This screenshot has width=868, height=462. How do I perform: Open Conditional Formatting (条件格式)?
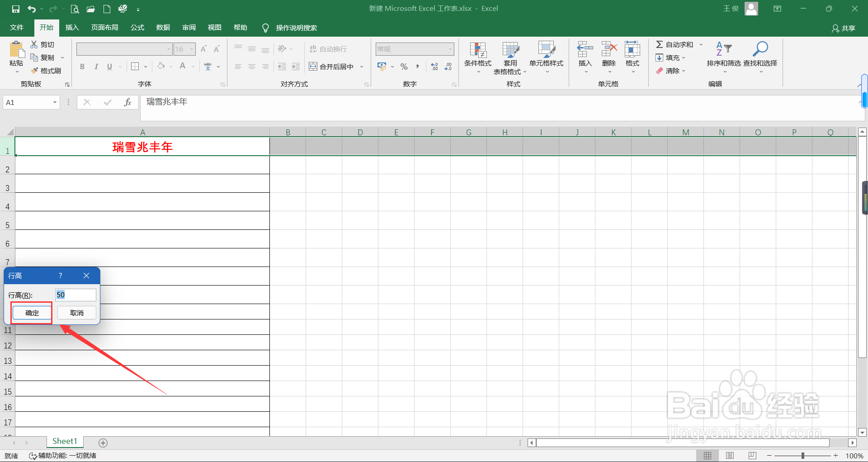[x=478, y=58]
